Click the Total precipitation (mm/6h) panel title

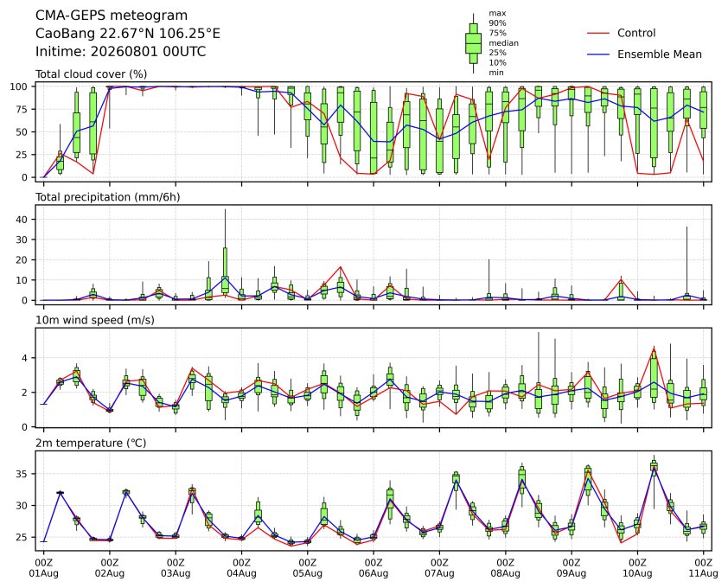[x=108, y=197]
